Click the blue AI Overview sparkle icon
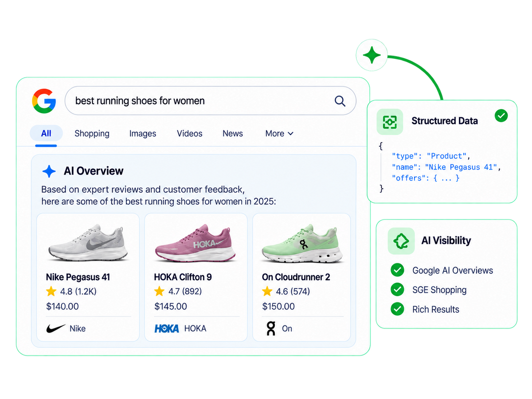Viewport: 532px width, 399px height. tap(49, 171)
